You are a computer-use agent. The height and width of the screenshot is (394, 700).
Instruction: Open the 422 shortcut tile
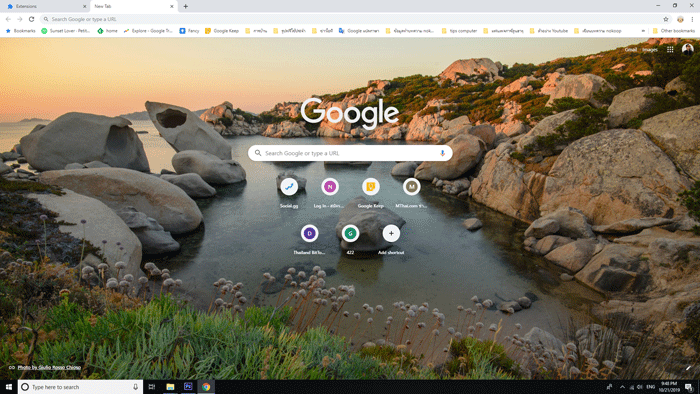[x=350, y=240]
